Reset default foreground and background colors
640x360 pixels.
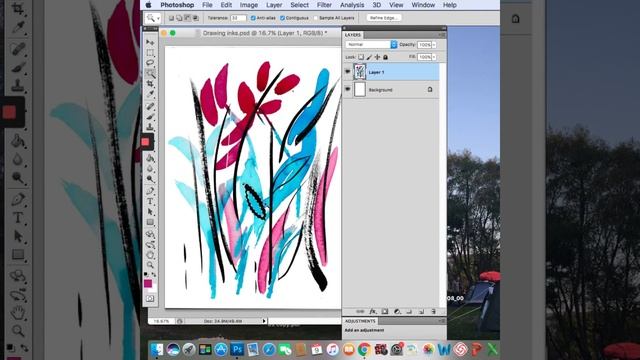(x=146, y=274)
